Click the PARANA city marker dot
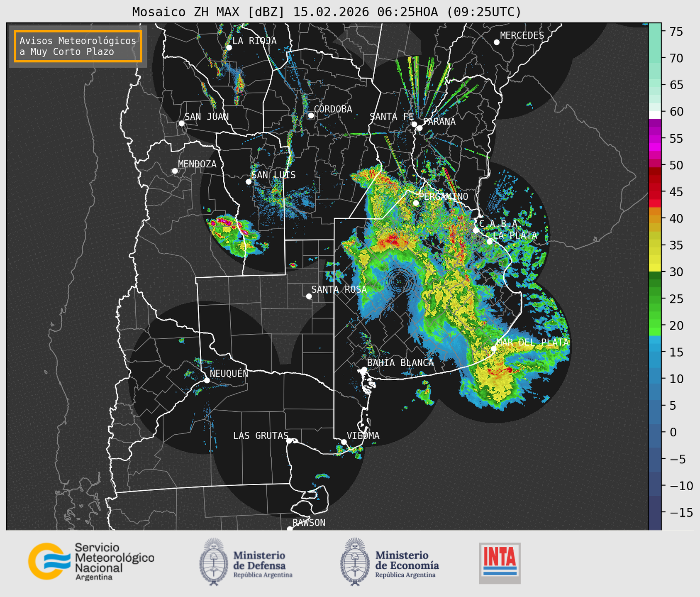700x597 pixels. click(420, 128)
